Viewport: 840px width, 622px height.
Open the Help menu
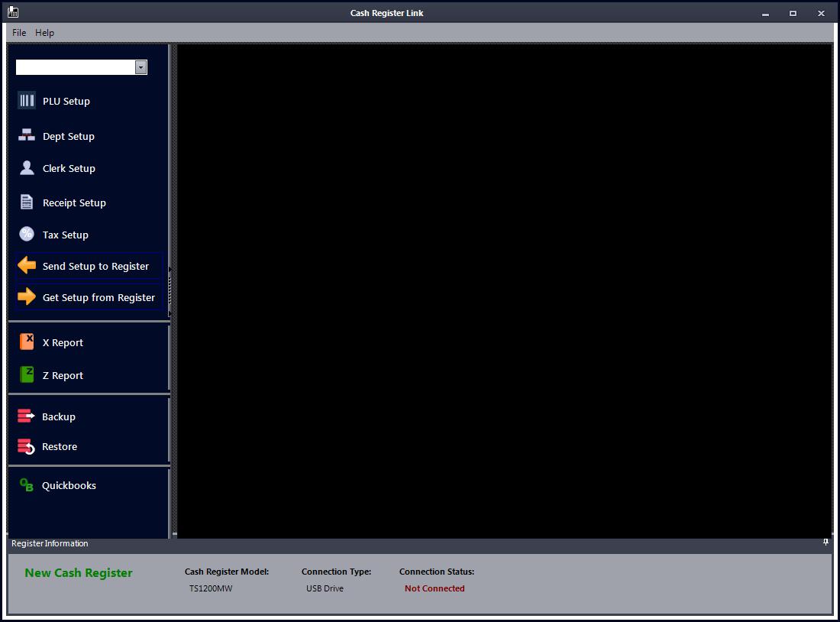pos(44,33)
